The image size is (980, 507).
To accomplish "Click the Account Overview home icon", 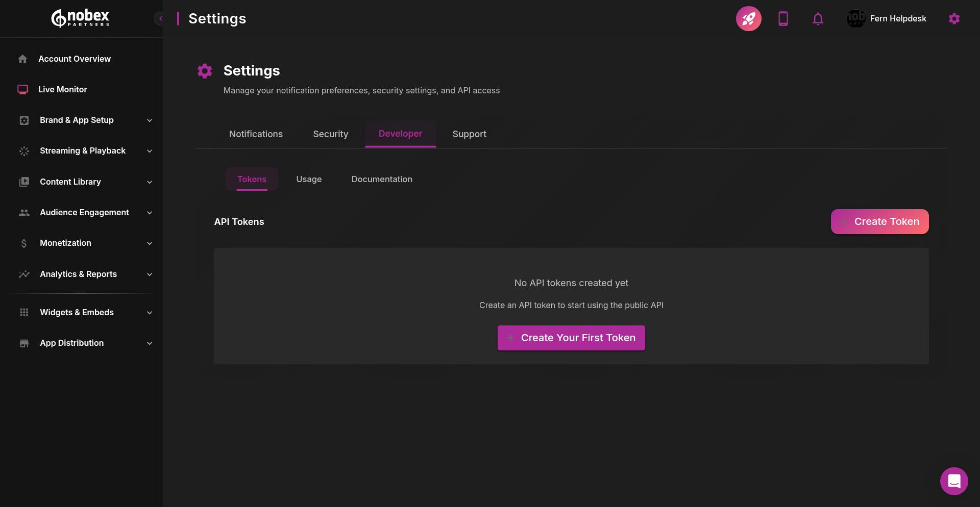I will (23, 59).
